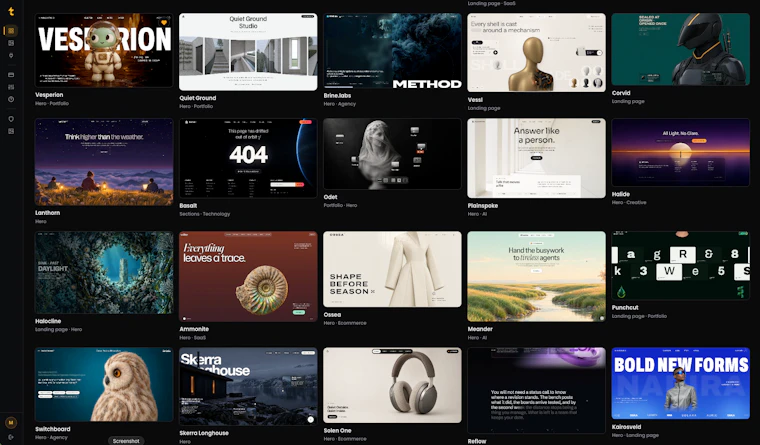Open the Halide sunset thumbnail
Image resolution: width=760 pixels, height=445 pixels.
(681, 152)
